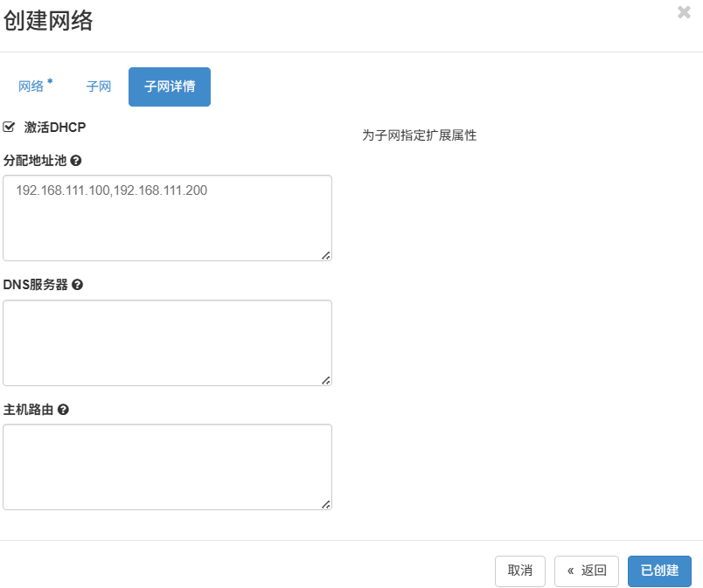Click the 已创建 button
The width and height of the screenshot is (703, 588).
point(659,571)
